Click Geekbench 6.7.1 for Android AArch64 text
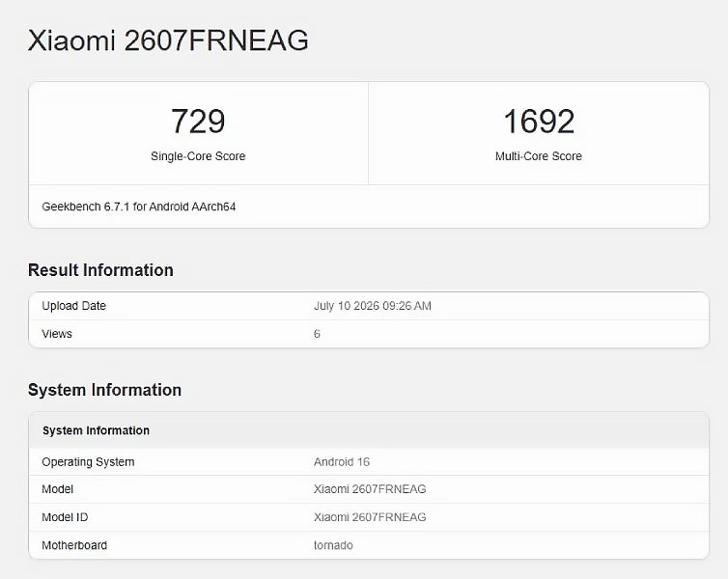728x579 pixels. tap(139, 207)
